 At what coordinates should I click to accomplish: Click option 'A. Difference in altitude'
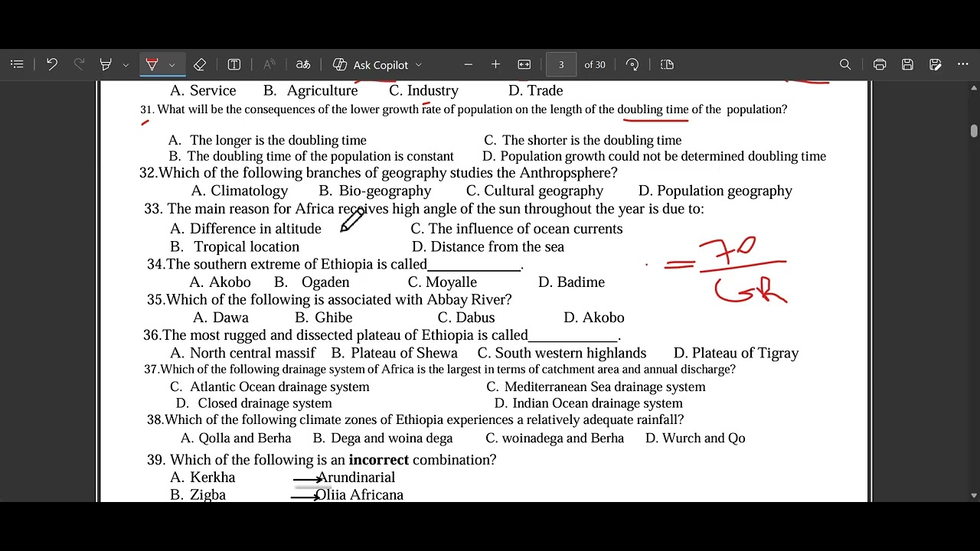(246, 229)
